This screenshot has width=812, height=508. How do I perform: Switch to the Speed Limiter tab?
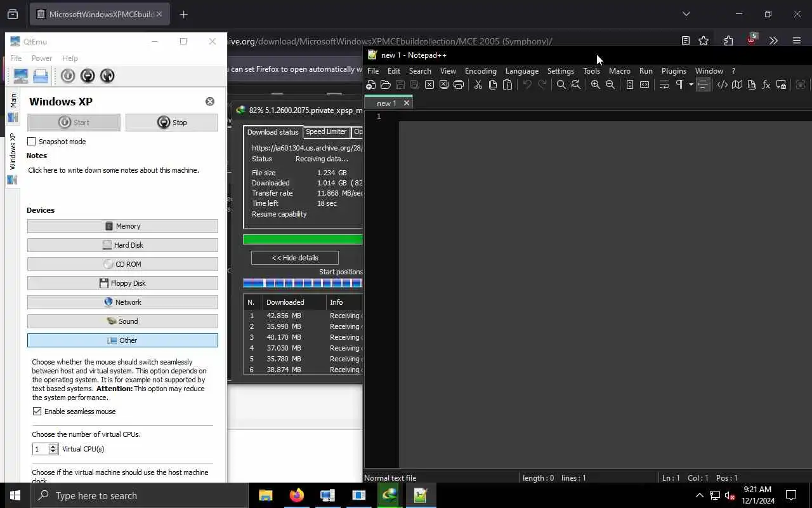[x=326, y=132]
